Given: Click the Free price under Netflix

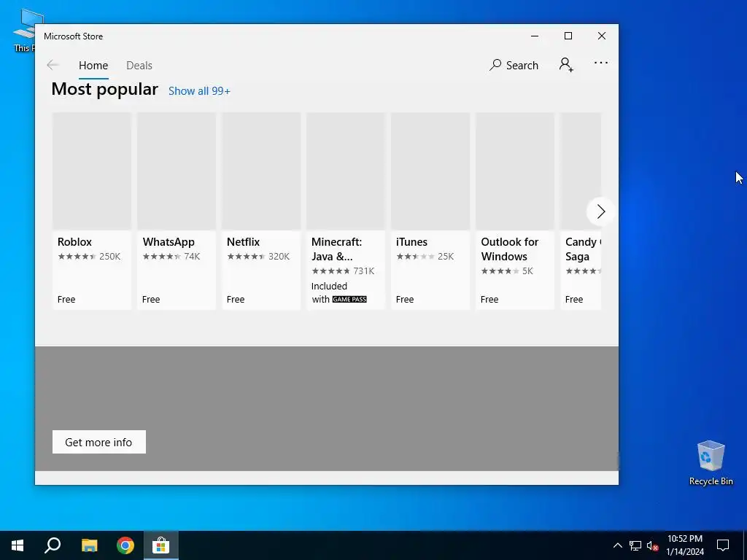Looking at the screenshot, I should tap(236, 300).
